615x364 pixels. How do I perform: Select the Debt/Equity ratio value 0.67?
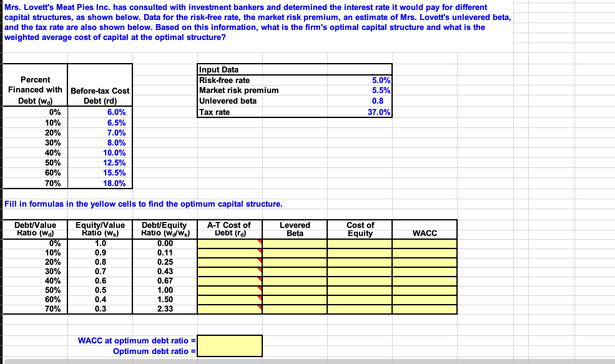pyautogui.click(x=165, y=281)
